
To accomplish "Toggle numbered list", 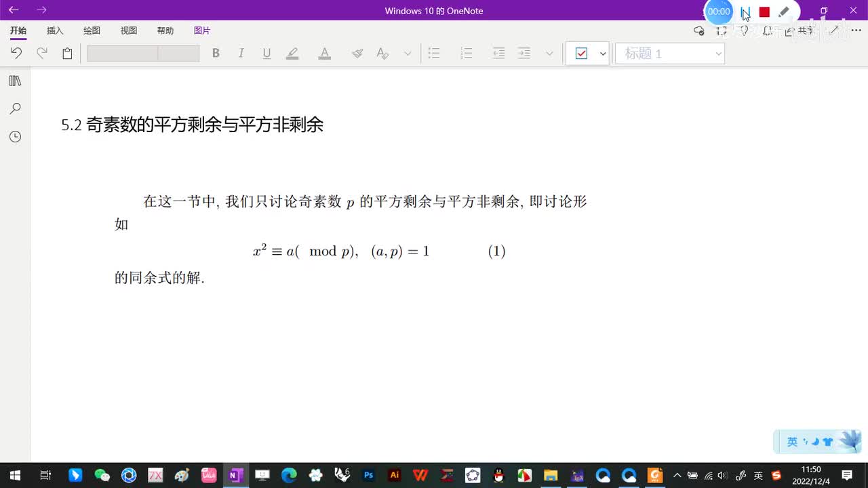I will tap(466, 53).
